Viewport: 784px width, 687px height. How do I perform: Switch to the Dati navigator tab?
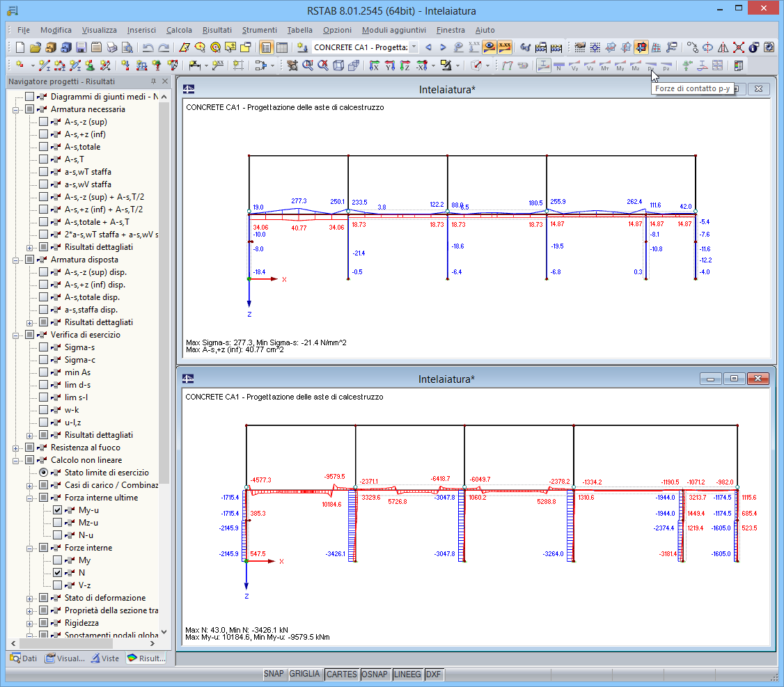click(24, 658)
